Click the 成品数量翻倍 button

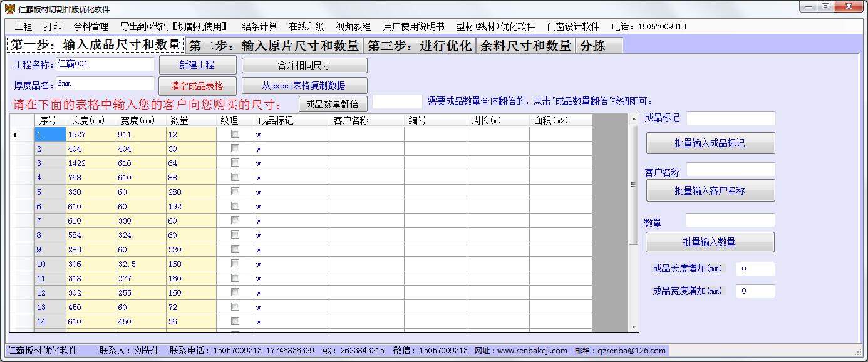click(x=333, y=104)
